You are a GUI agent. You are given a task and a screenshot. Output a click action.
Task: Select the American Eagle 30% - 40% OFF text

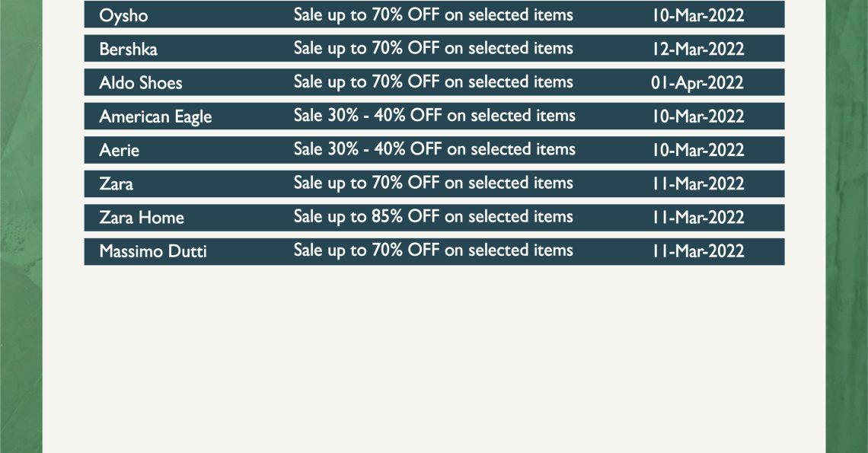tap(435, 115)
